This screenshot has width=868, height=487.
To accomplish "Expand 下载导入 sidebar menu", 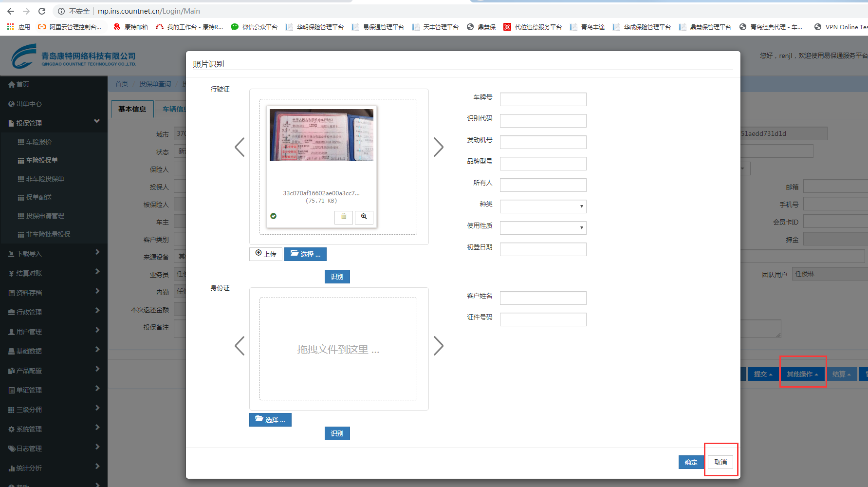I will click(54, 254).
